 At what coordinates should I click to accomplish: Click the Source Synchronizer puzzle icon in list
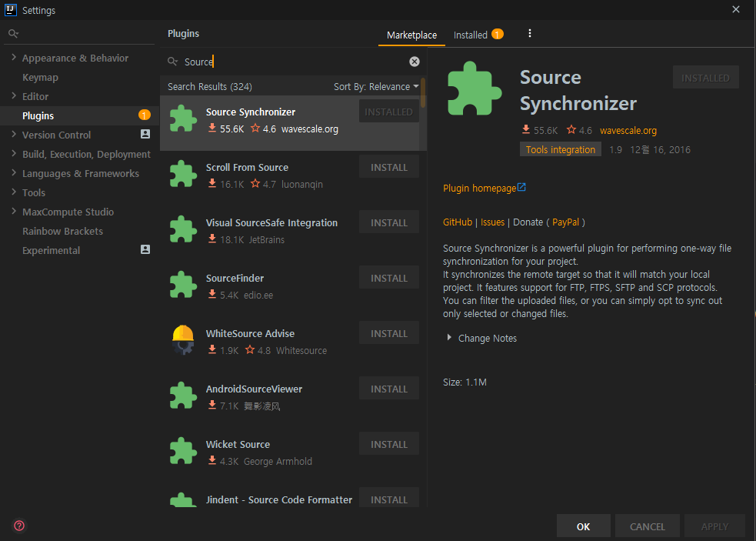coord(183,119)
